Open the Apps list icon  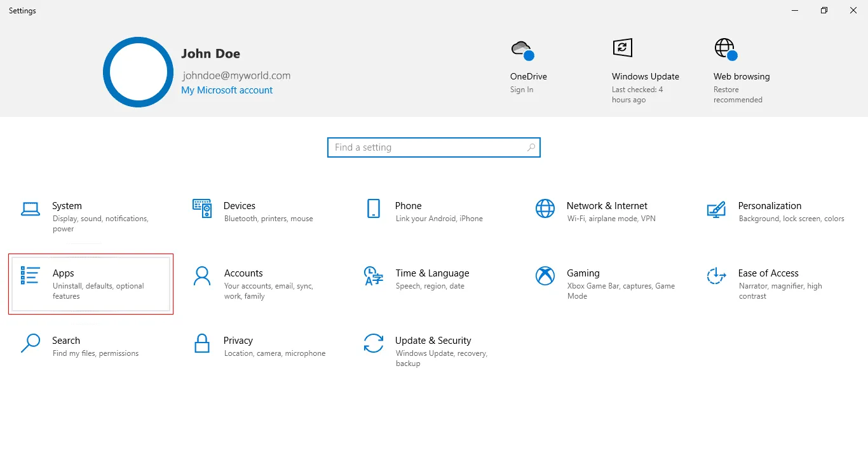click(x=31, y=276)
